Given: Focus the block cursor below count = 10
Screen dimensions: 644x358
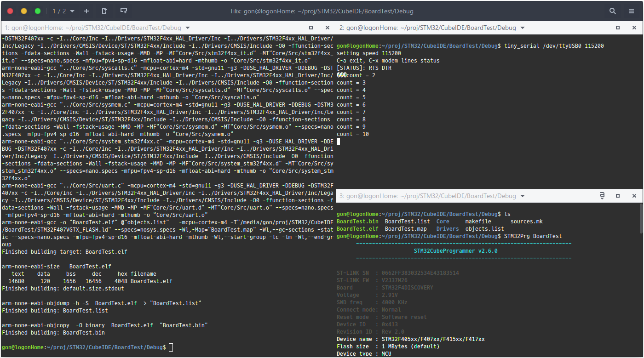Looking at the screenshot, I should click(339, 142).
